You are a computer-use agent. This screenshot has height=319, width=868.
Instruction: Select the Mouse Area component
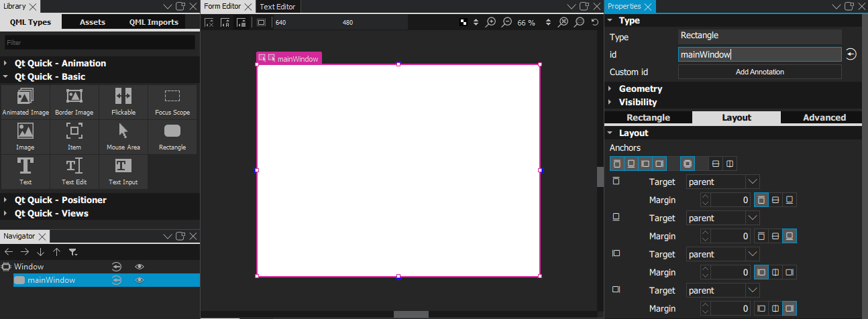tap(123, 137)
